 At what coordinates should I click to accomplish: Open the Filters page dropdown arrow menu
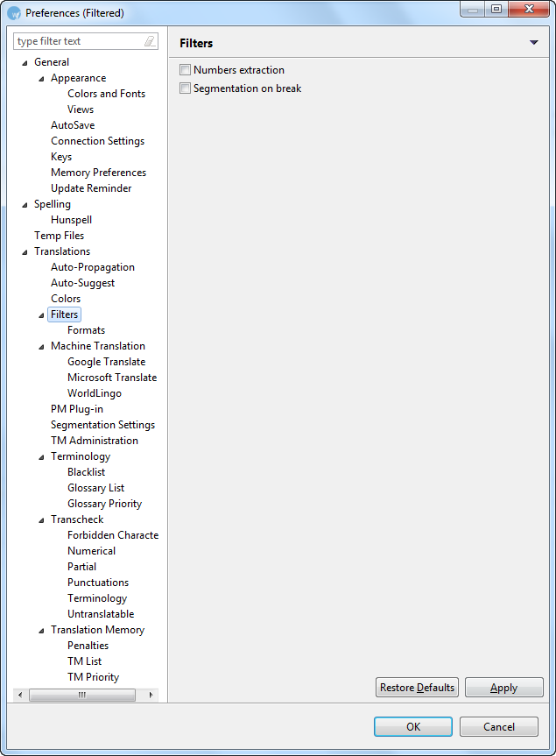tap(533, 42)
